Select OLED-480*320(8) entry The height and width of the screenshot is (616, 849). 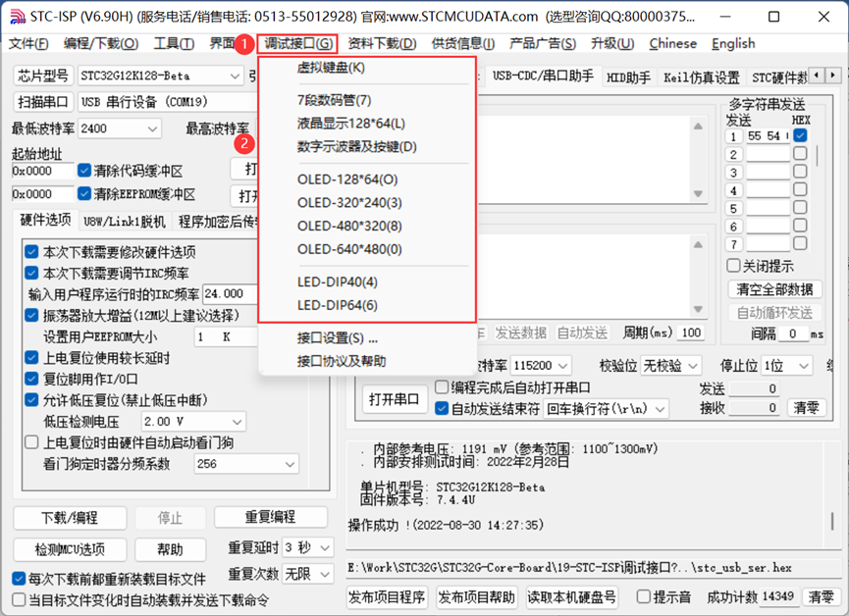(x=367, y=226)
